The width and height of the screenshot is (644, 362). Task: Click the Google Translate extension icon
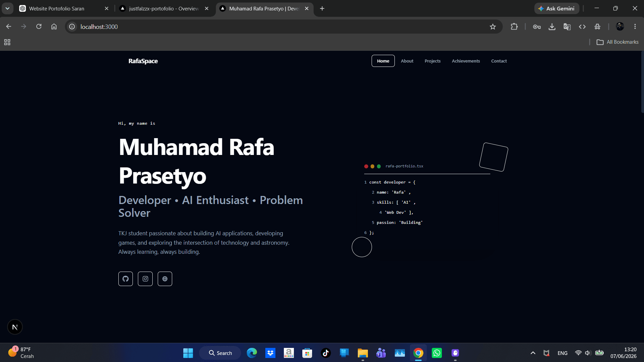567,27
